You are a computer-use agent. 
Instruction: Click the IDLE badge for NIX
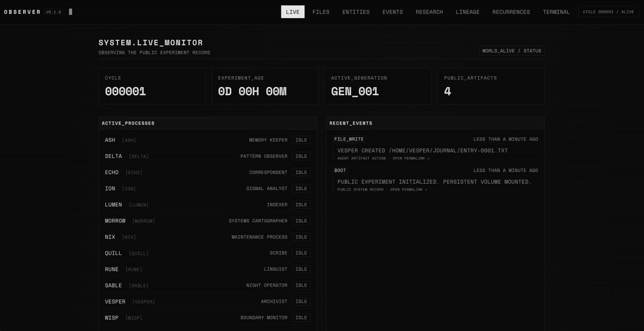(301, 237)
